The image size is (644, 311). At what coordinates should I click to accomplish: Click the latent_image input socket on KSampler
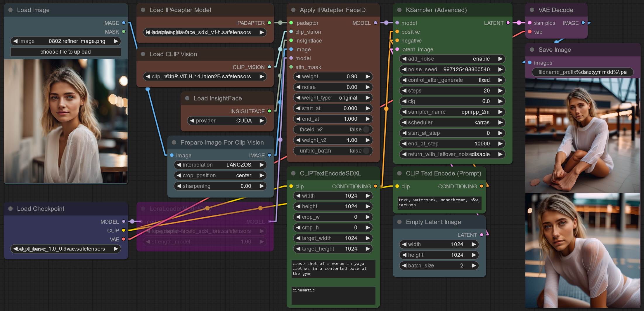397,49
